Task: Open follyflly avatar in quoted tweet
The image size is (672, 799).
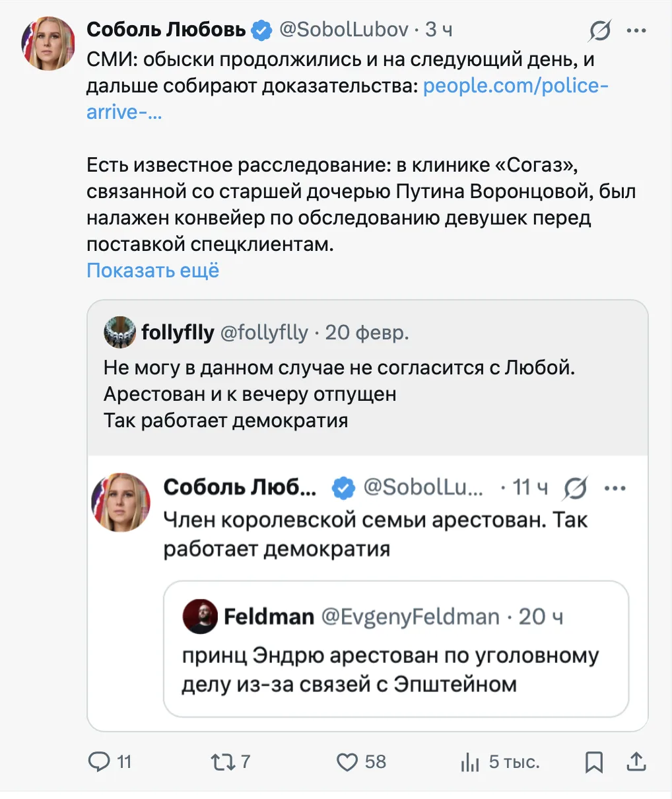Action: coord(119,332)
